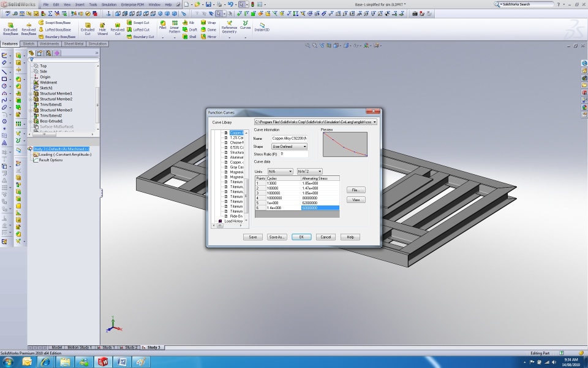
Task: Create a new document via toolbar icon
Action: 186,4
